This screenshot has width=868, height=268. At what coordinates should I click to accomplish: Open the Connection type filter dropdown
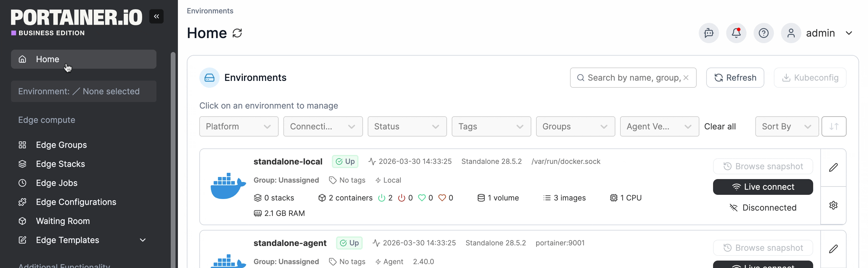click(323, 126)
